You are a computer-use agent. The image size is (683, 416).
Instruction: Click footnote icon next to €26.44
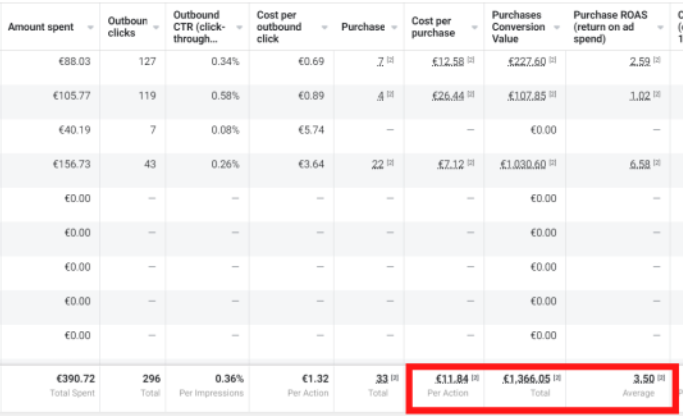[470, 94]
